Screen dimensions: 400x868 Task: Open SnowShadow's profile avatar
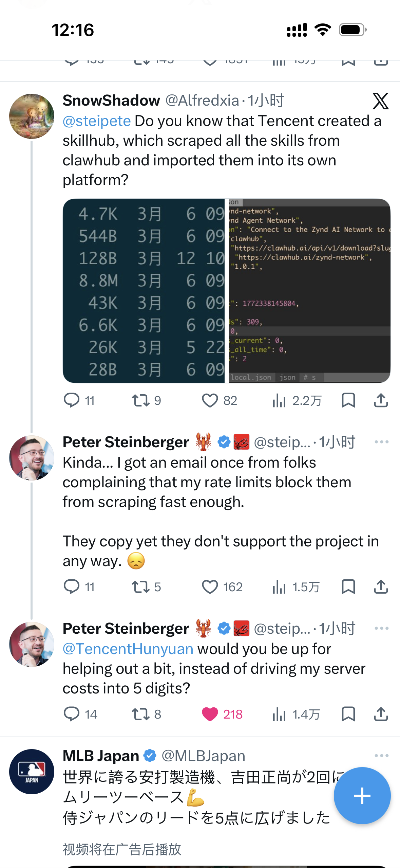[x=32, y=116]
